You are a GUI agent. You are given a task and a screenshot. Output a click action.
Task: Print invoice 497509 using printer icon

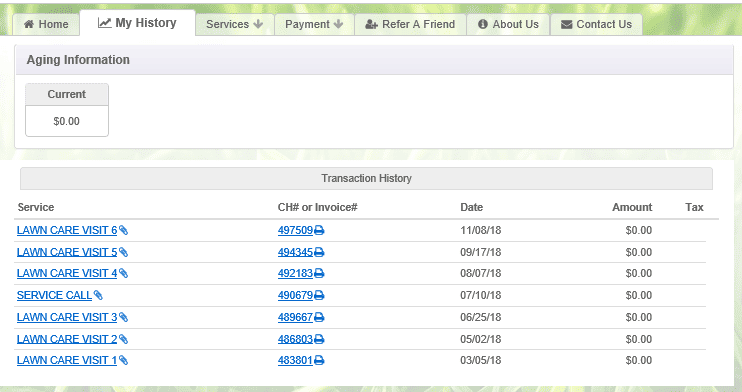319,231
